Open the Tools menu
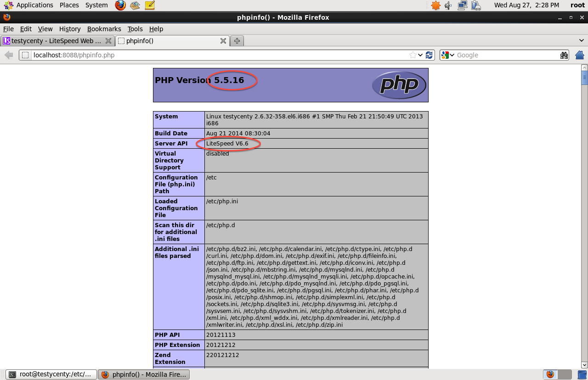 135,29
